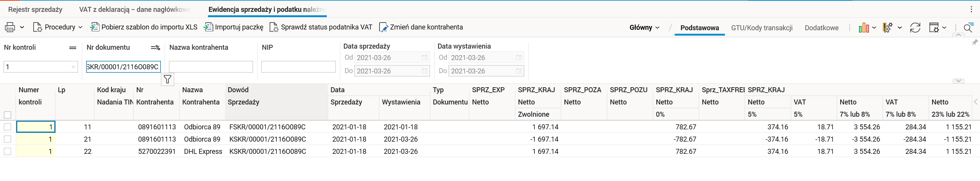The height and width of the screenshot is (181, 980).
Task: Check the DHL Express row checkbox
Action: click(x=7, y=152)
